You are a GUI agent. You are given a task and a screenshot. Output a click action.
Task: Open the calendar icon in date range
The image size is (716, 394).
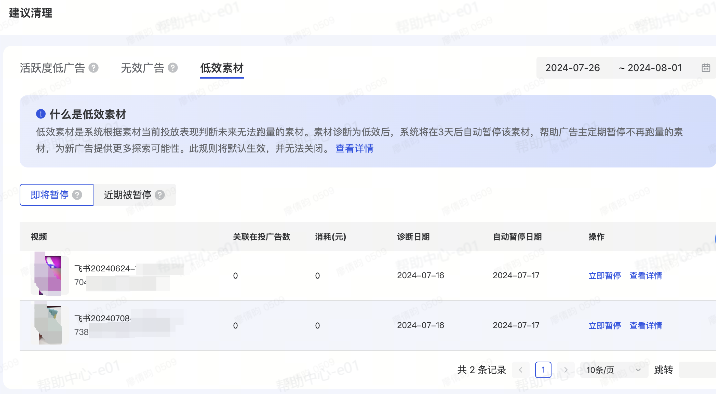[x=705, y=68]
